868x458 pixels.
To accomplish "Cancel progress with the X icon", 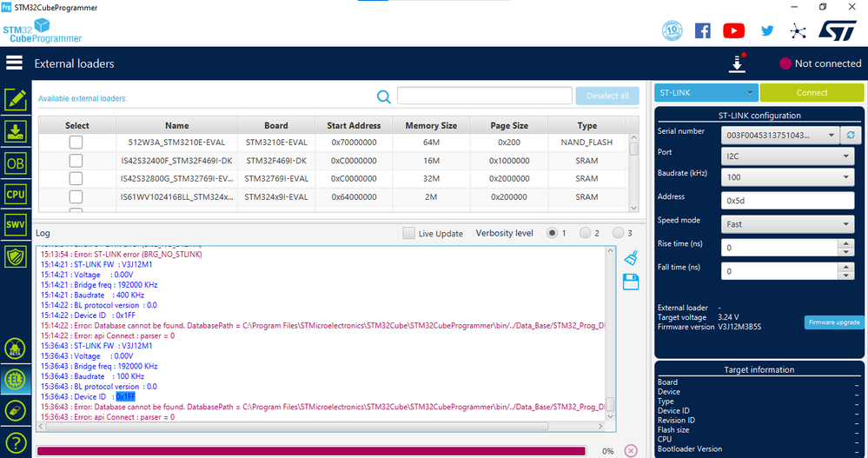I will pyautogui.click(x=631, y=451).
